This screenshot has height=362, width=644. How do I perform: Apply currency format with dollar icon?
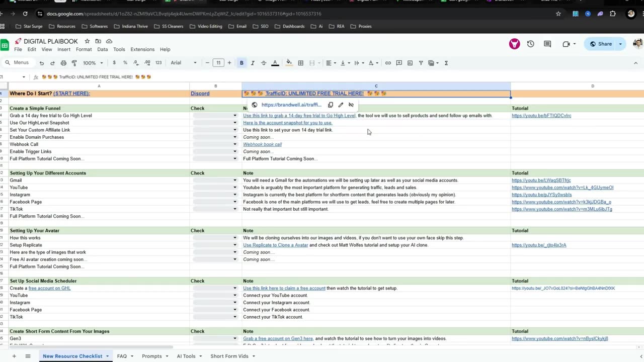click(x=114, y=63)
